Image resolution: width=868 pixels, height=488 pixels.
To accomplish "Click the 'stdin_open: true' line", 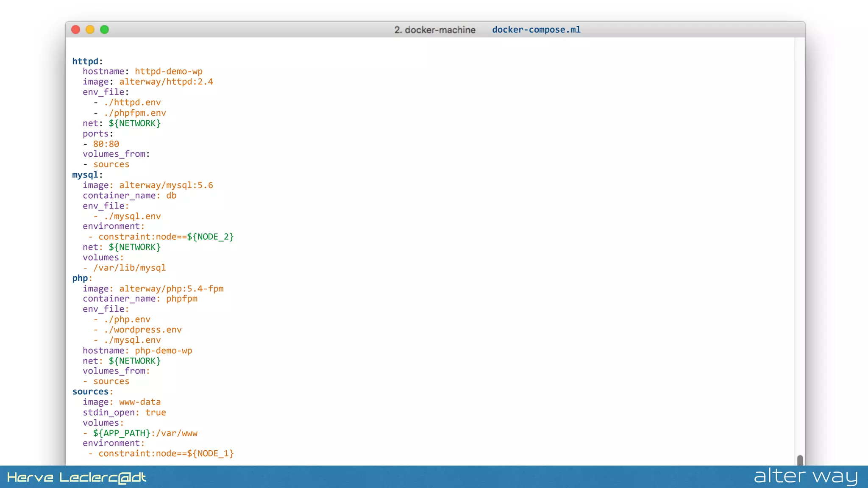I will pyautogui.click(x=124, y=413).
